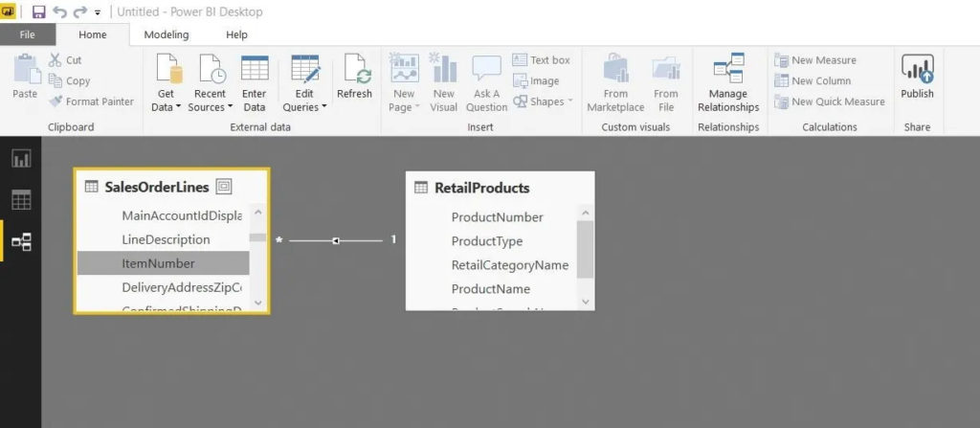Click scroll down arrow in SalesOrderLines table
This screenshot has height=428, width=980.
point(258,303)
